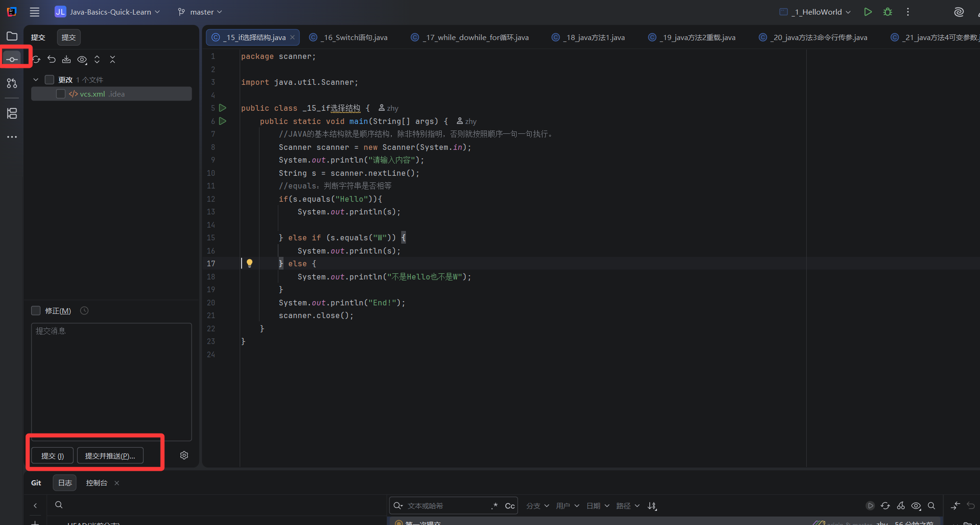Enable the 修正(M) amend checkbox
The height and width of the screenshot is (525, 980).
tap(36, 311)
